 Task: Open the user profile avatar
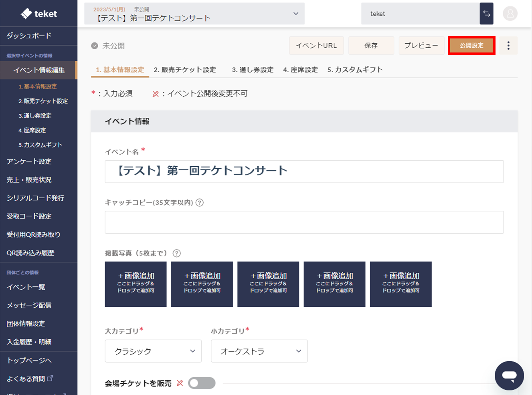510,14
